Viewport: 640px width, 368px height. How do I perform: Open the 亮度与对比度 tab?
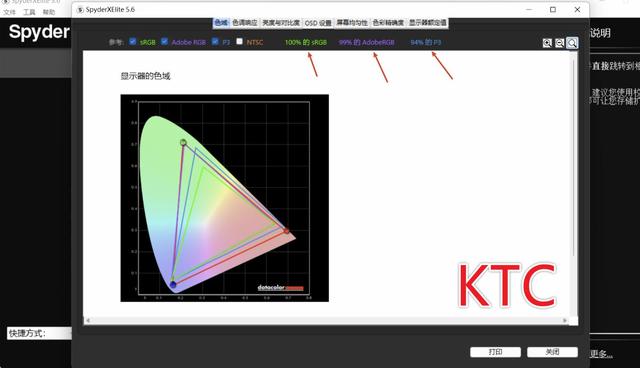(x=281, y=23)
